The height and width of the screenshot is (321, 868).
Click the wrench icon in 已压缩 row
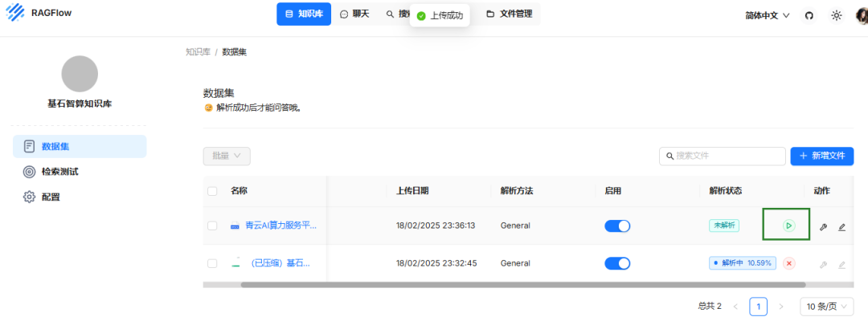click(823, 265)
